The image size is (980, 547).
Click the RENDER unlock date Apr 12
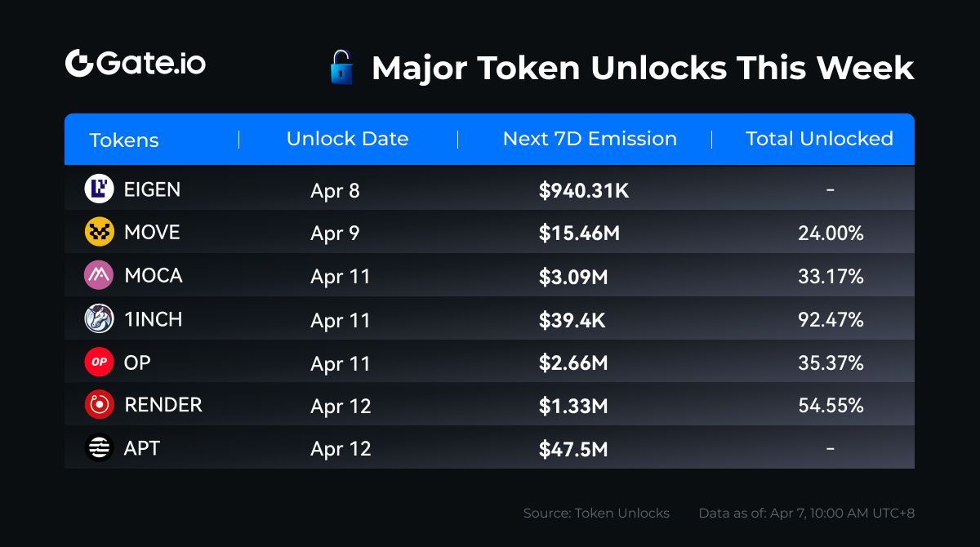point(341,406)
